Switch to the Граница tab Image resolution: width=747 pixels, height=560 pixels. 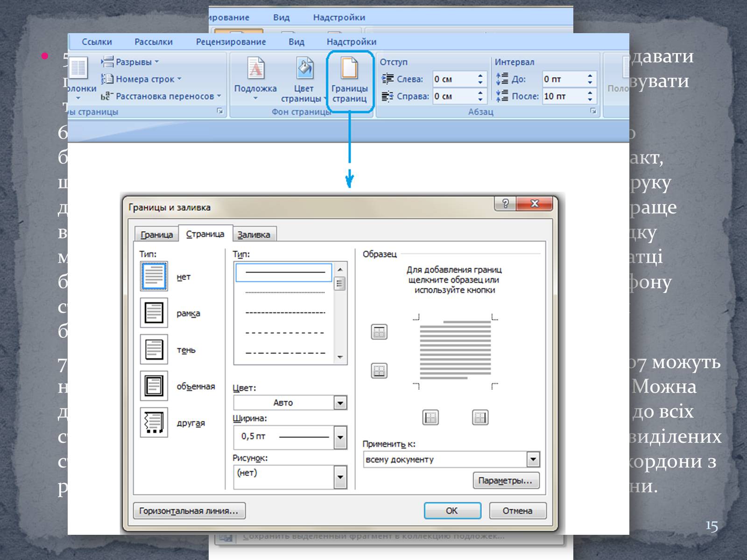pos(156,234)
